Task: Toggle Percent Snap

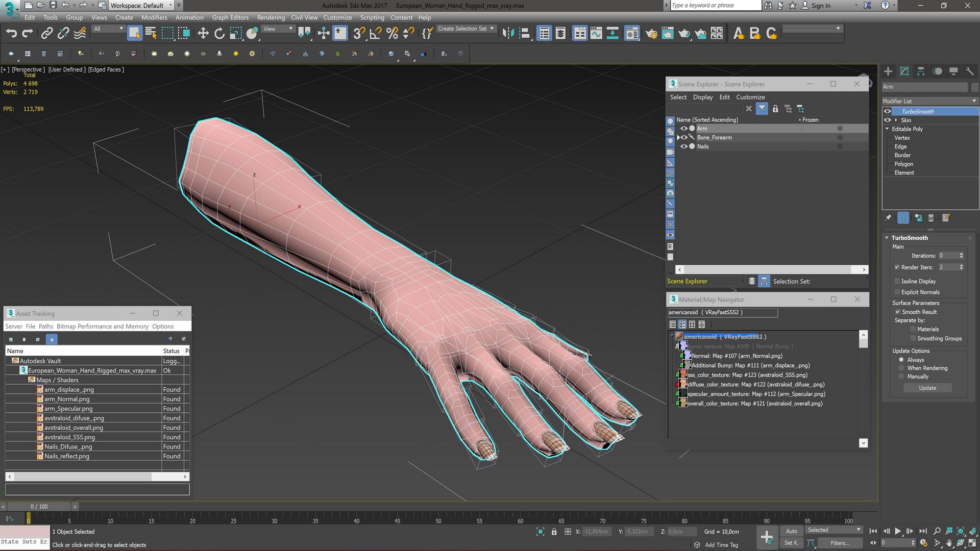Action: (x=392, y=33)
